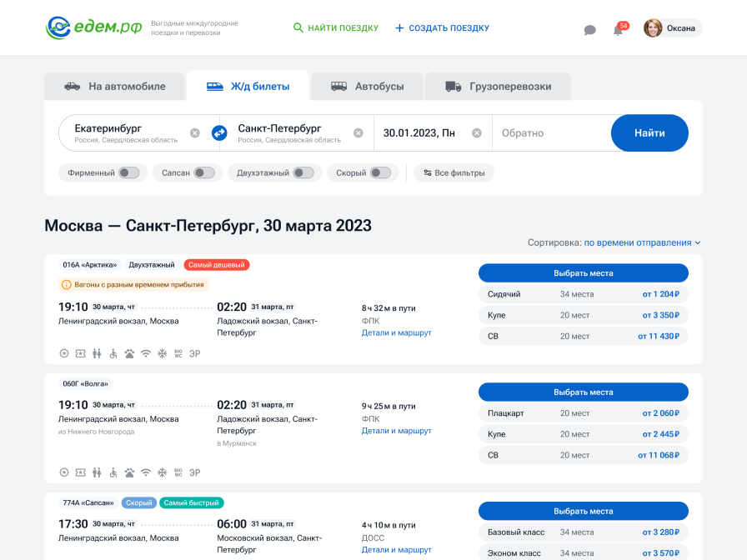This screenshot has height=560, width=747.
Task: Switch to the Автобусы tab
Action: coord(367,86)
